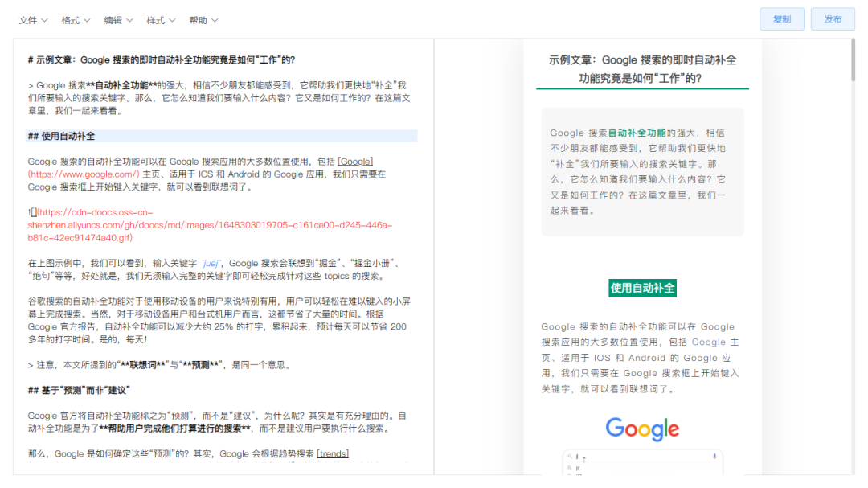The image size is (868, 488).
Task: Expand the chevron next to 格式
Action: pos(87,20)
